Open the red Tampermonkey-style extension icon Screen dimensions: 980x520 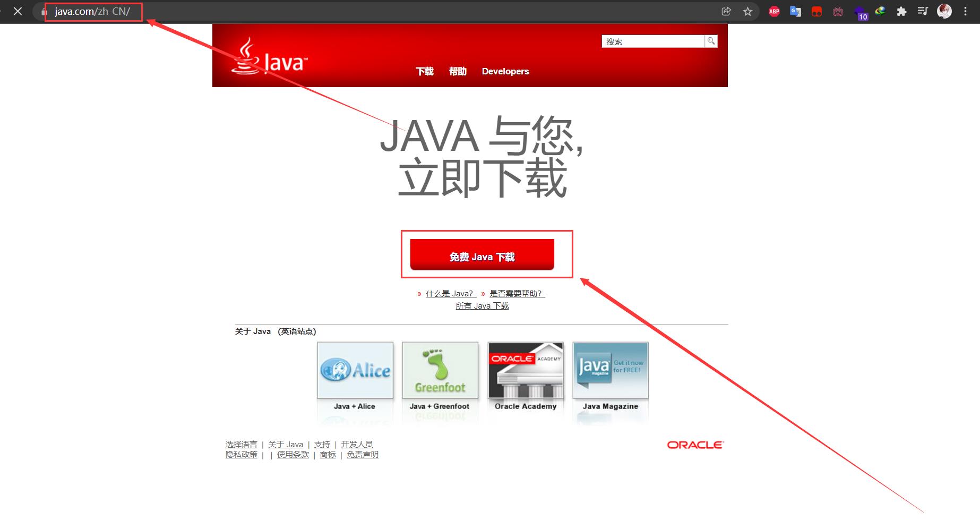816,11
